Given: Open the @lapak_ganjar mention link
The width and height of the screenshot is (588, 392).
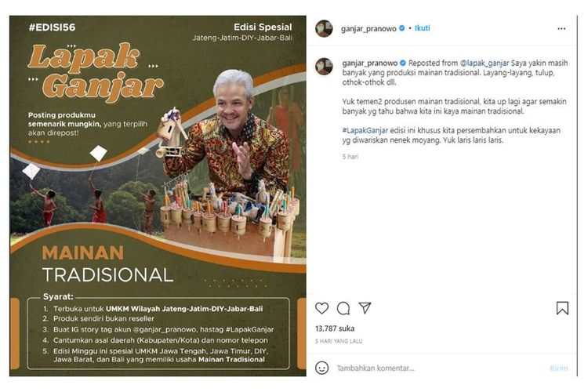Looking at the screenshot, I should click(485, 63).
